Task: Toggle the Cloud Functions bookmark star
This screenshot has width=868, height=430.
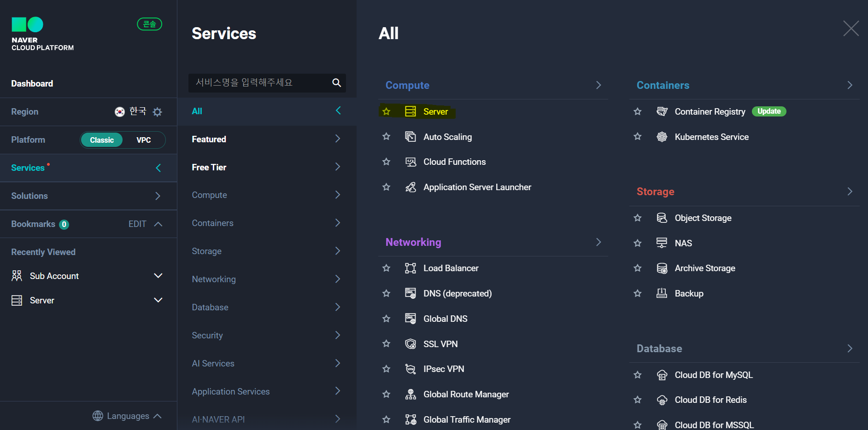Action: 386,162
